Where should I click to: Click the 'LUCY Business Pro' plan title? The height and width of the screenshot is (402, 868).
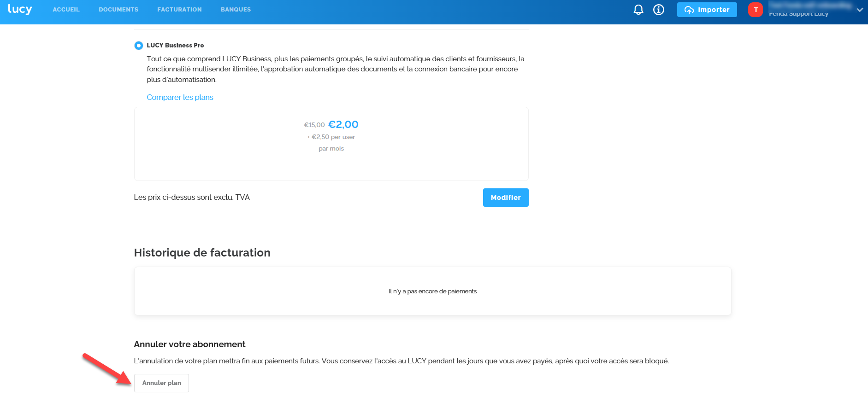point(175,46)
